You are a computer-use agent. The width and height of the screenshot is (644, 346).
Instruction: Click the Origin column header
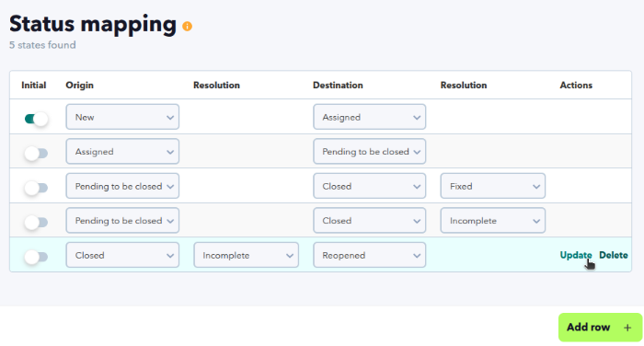click(x=80, y=85)
